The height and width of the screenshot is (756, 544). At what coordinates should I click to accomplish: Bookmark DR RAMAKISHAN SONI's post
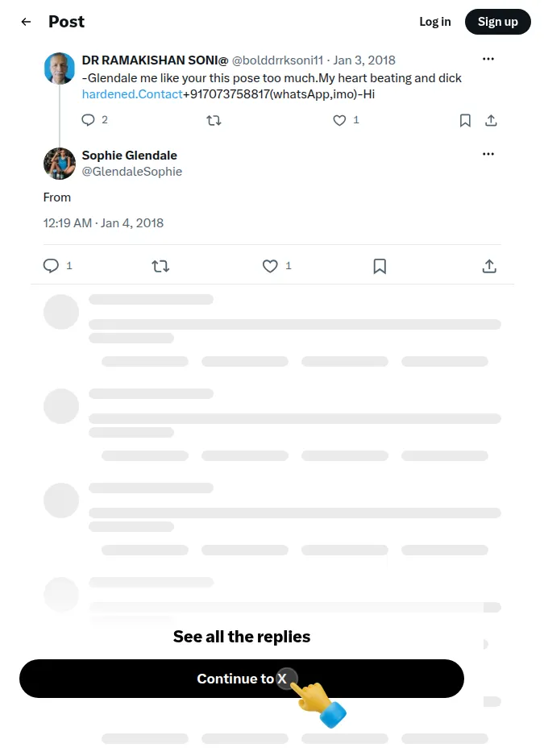tap(465, 120)
